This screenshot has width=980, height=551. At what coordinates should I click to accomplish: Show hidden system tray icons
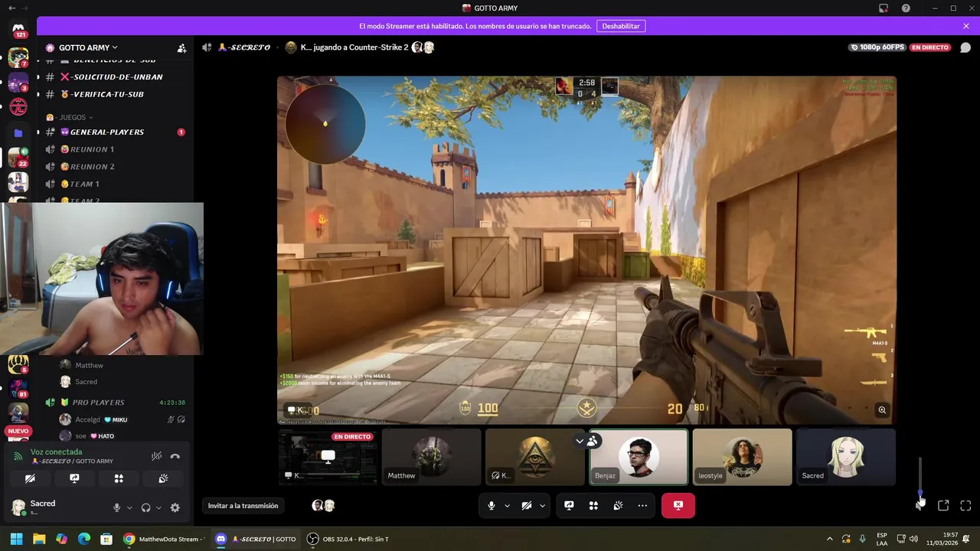pyautogui.click(x=829, y=539)
